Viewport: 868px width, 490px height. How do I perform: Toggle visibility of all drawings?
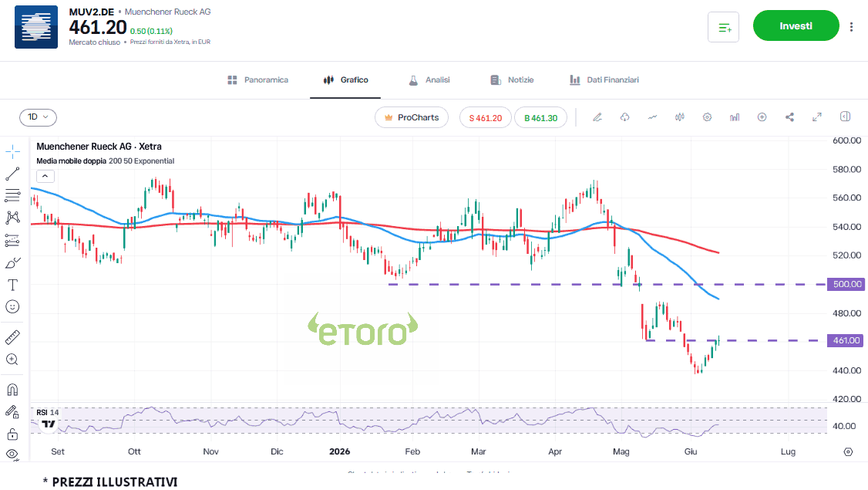(x=12, y=455)
